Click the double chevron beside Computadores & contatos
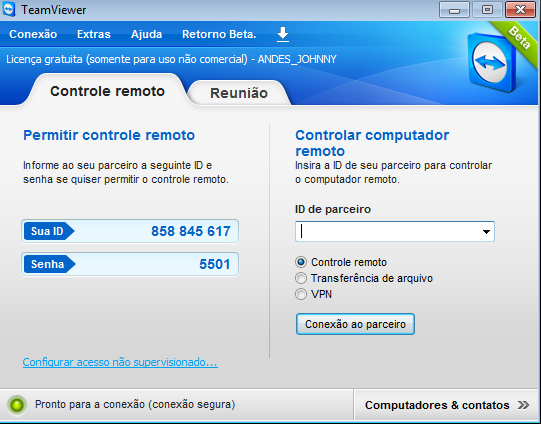541x424 pixels. coord(523,405)
